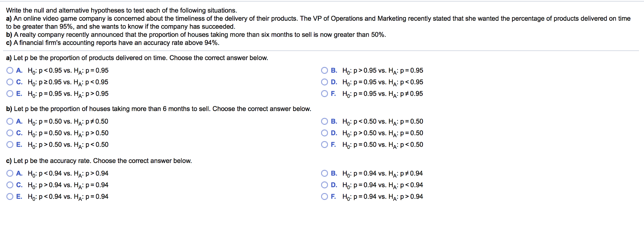Select option C for part a)
Image resolution: width=644 pixels, height=225 pixels.
point(9,82)
